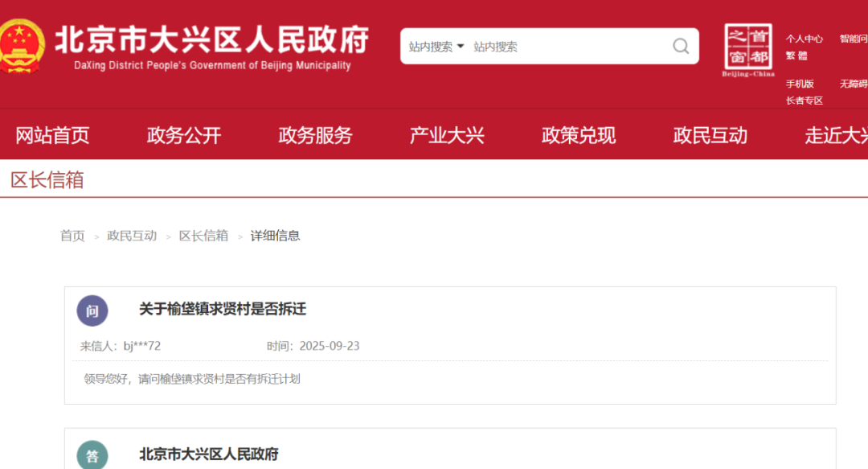Select 产业大兴 in the nav bar
The image size is (868, 469).
[447, 135]
